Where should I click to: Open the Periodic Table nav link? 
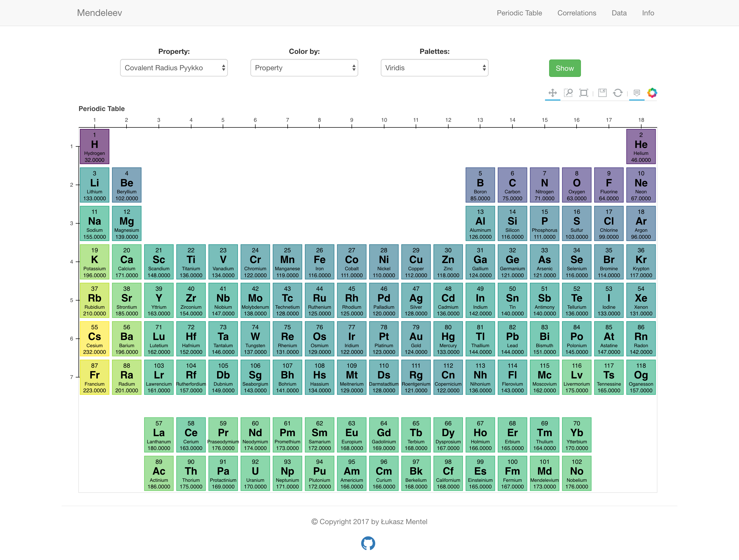(519, 13)
